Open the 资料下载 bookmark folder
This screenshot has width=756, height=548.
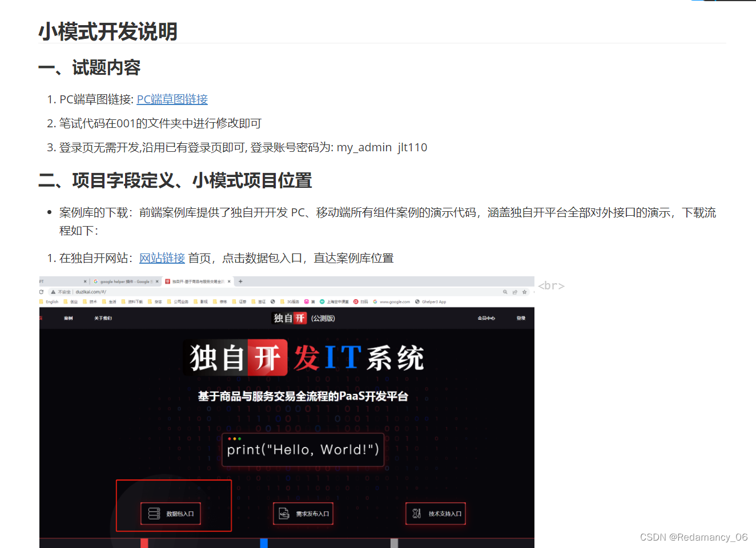[132, 301]
